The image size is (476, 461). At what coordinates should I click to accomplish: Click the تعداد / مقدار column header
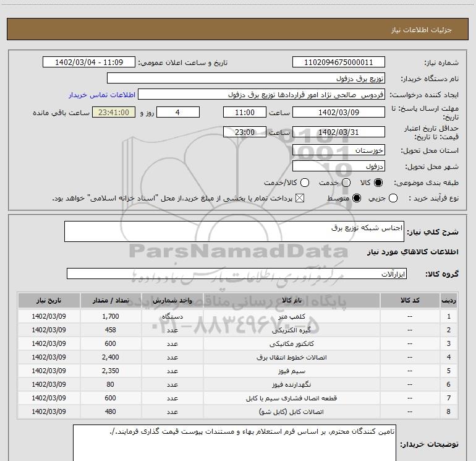click(111, 301)
